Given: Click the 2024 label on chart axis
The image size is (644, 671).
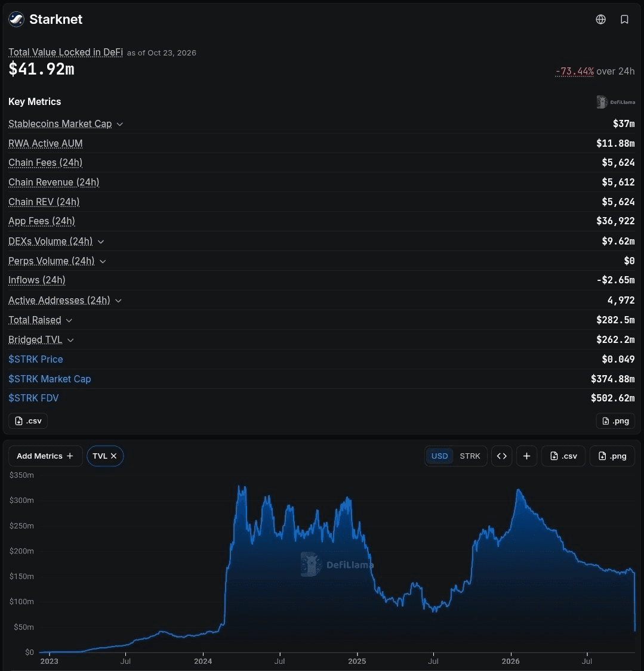Looking at the screenshot, I should [202, 661].
